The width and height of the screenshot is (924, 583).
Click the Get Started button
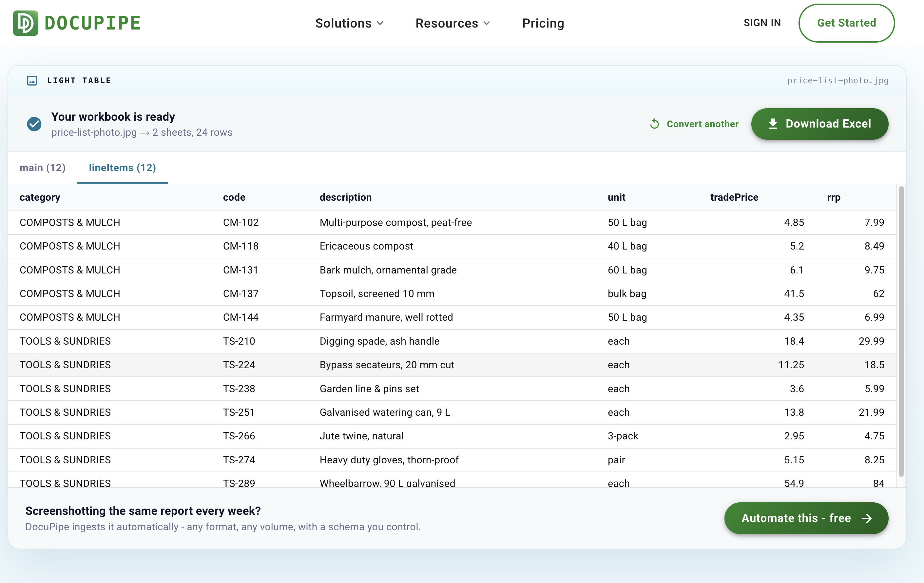coord(846,23)
